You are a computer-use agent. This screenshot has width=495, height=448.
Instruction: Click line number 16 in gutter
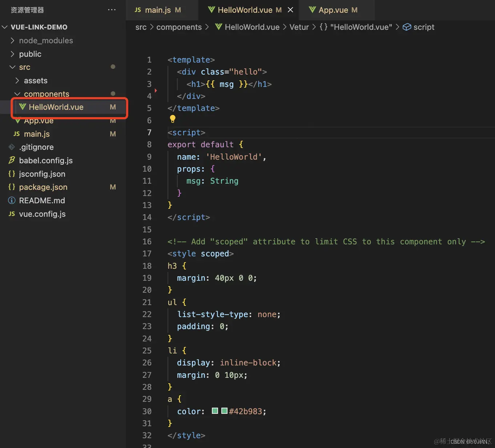click(147, 241)
